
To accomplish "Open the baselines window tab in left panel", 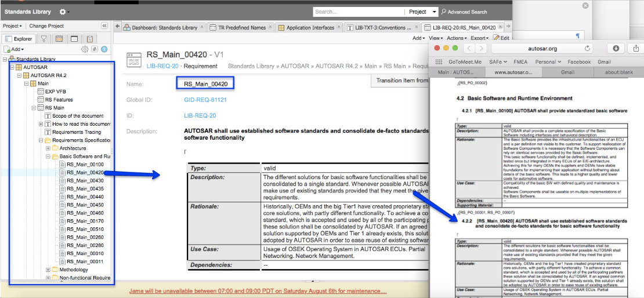I will pos(74,39).
